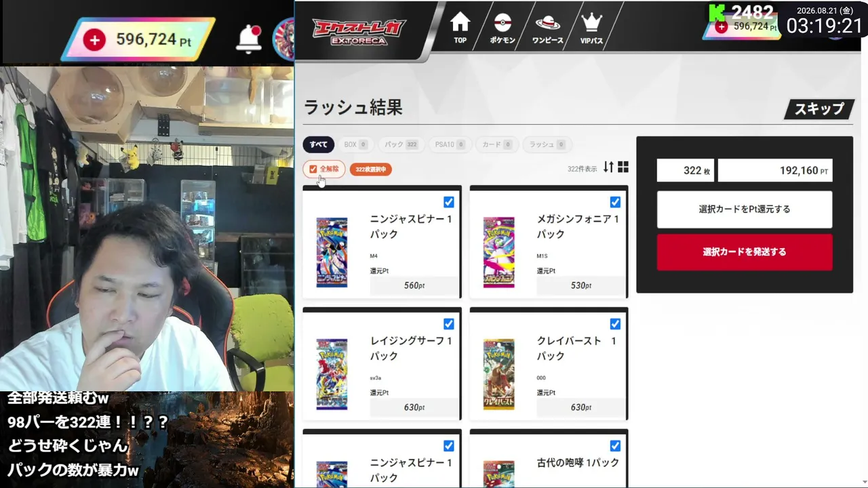Uncheck the first ニンジャスピナー 1パック card (560pt)

[449, 202]
